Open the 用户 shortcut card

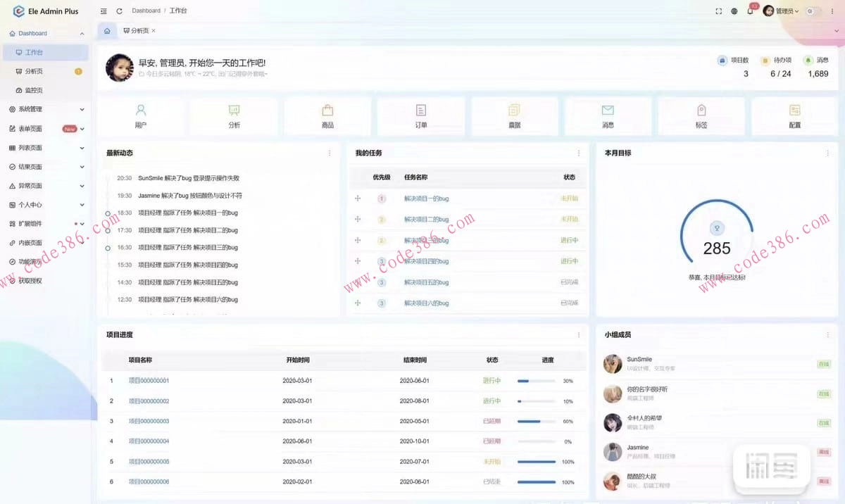(141, 116)
